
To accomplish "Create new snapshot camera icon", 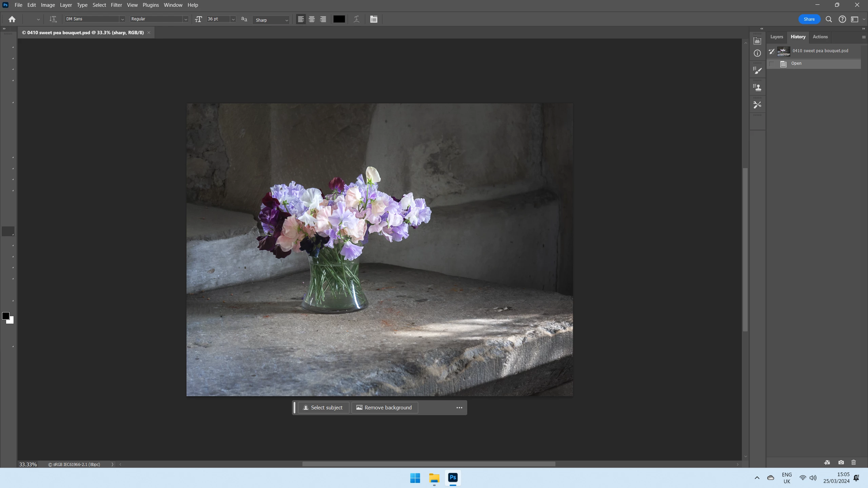I will pyautogui.click(x=841, y=462).
